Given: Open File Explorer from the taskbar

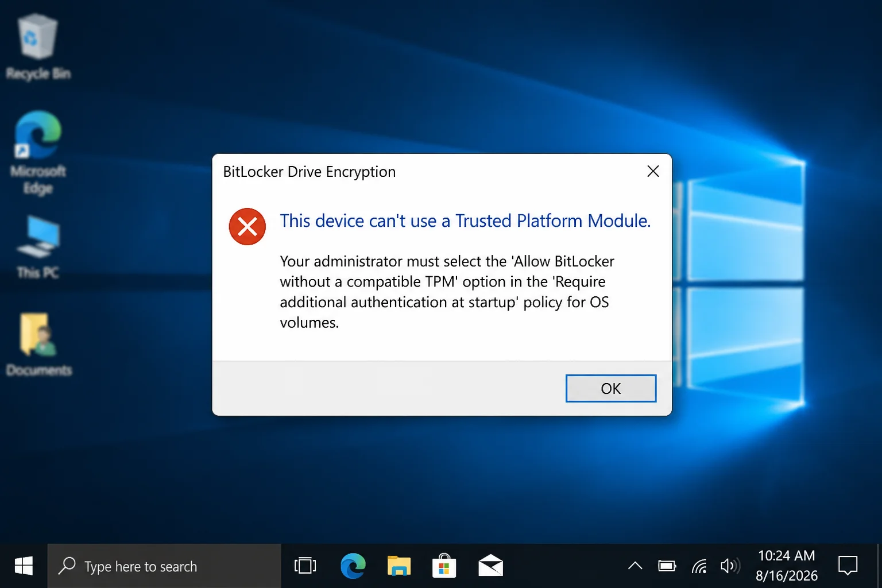Looking at the screenshot, I should click(x=399, y=566).
